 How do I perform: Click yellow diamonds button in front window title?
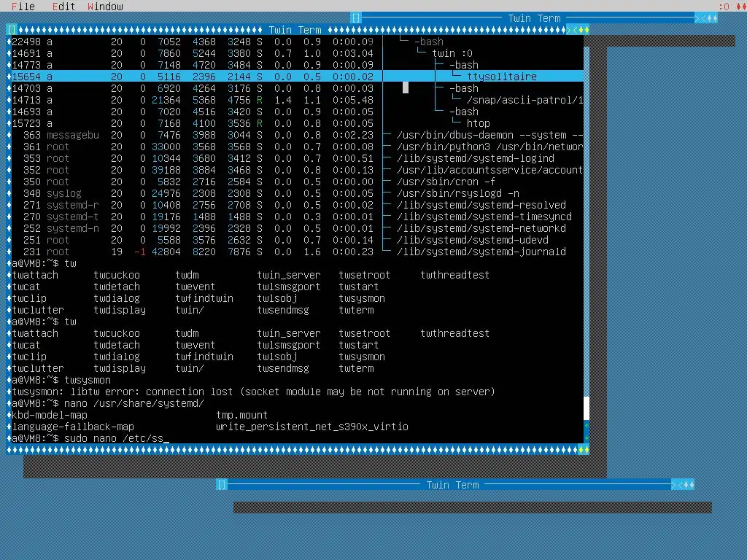coord(584,30)
